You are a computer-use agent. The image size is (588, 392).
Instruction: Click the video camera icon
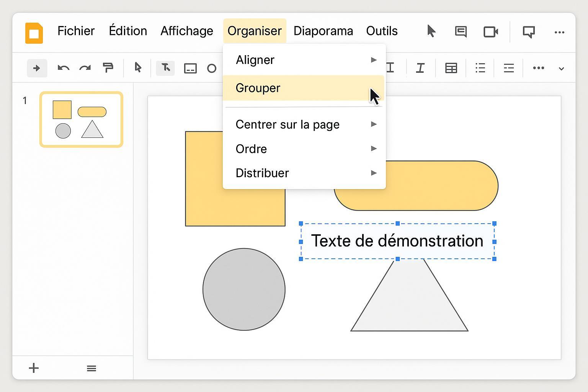tap(490, 31)
